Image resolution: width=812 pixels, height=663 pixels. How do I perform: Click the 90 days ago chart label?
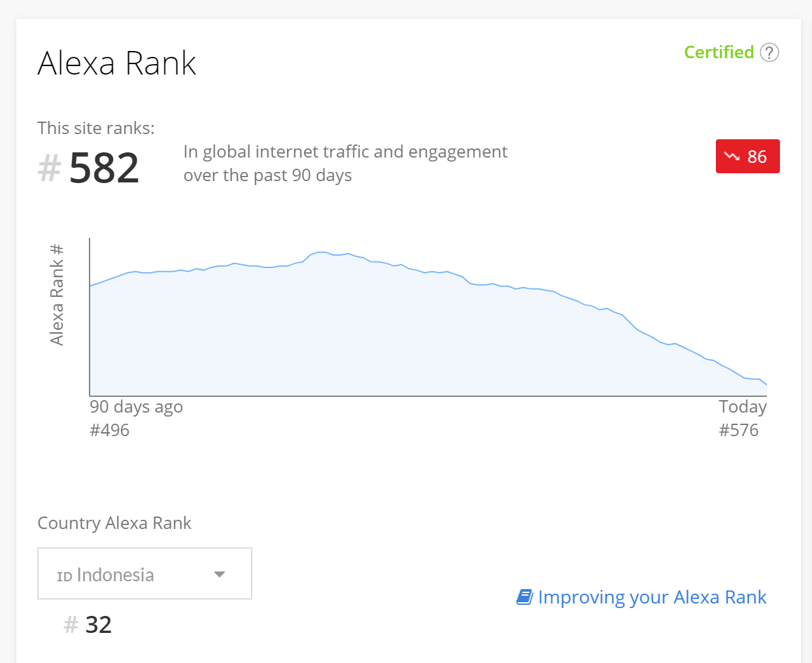coord(136,407)
